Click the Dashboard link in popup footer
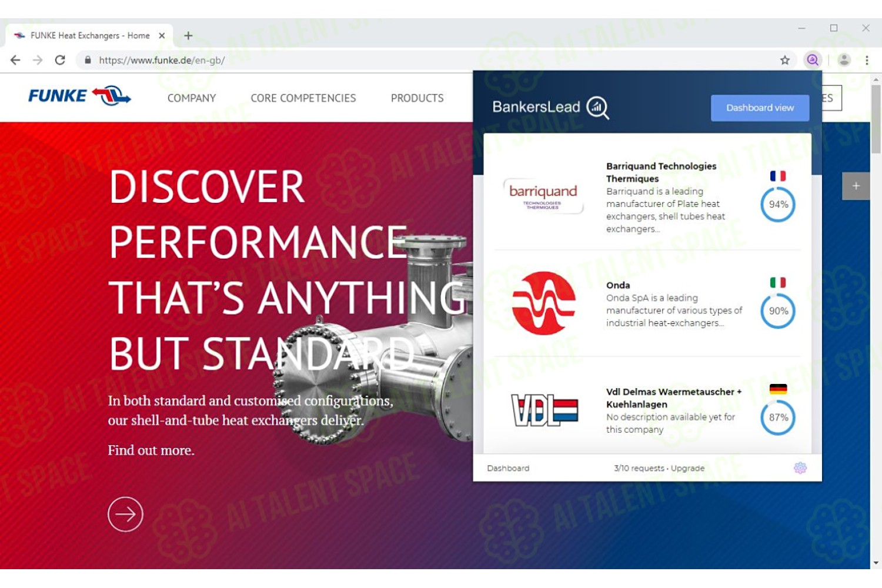882x588 pixels. click(508, 469)
